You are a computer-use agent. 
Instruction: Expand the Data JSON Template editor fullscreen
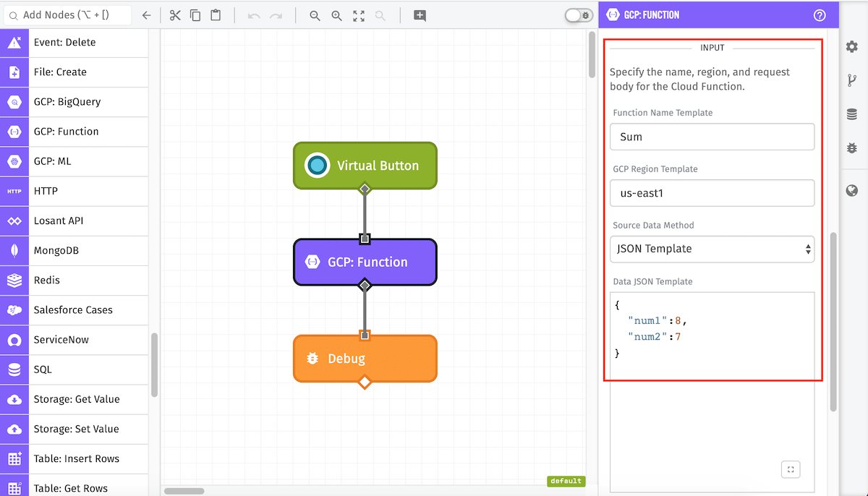791,469
